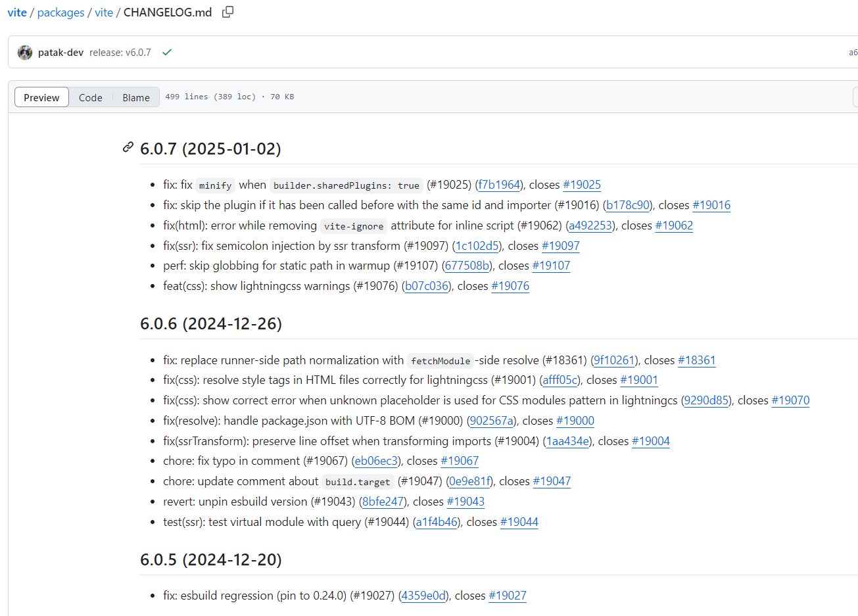Screen dimensions: 858x616
Task: Open commit afff05c
Action: click(560, 380)
